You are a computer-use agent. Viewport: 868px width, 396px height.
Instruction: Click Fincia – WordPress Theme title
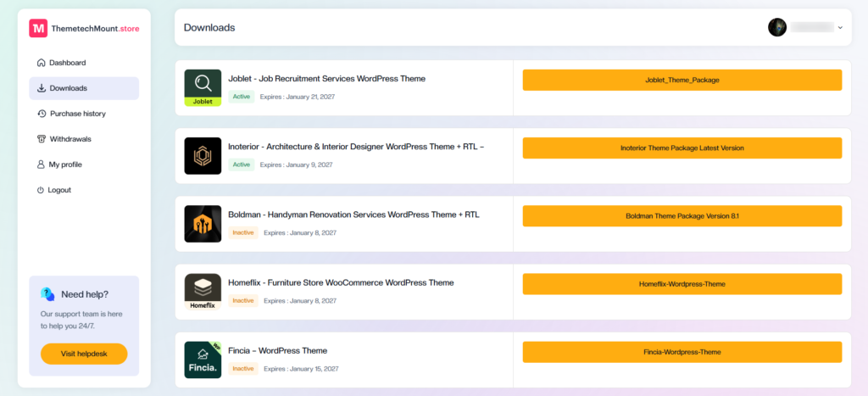click(x=277, y=350)
